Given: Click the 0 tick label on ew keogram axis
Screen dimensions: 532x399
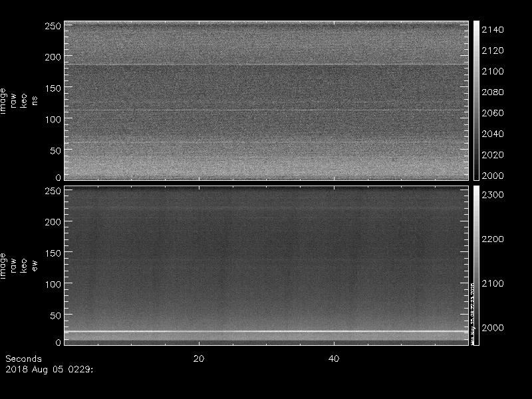Looking at the screenshot, I should click(x=59, y=342).
